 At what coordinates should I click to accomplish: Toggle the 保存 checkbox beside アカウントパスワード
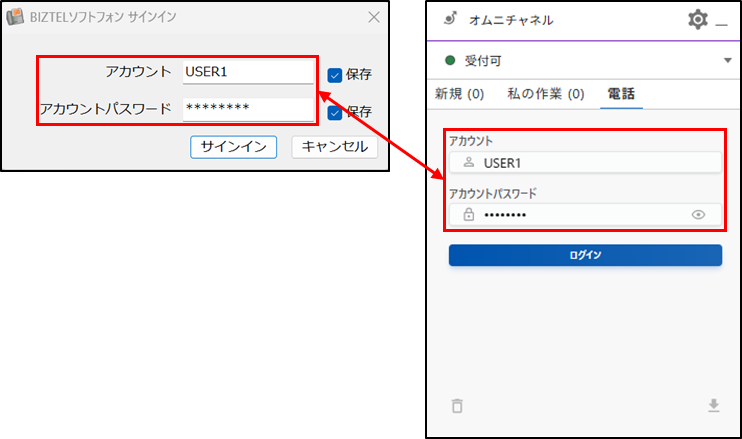(x=335, y=113)
